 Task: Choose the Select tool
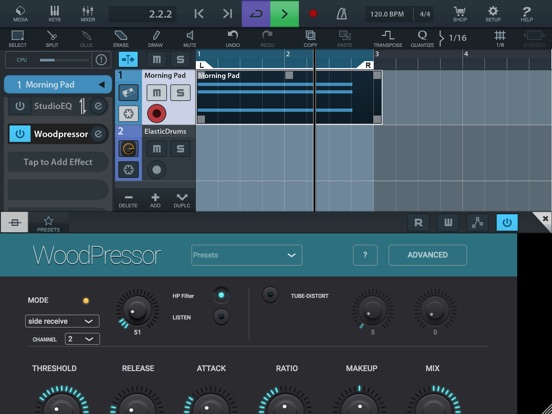coord(18,38)
